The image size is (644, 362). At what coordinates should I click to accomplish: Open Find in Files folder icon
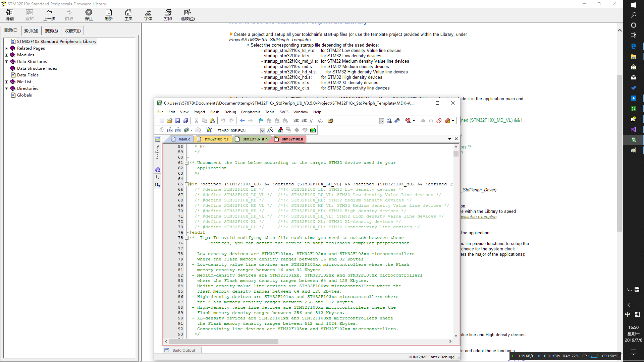(331, 121)
